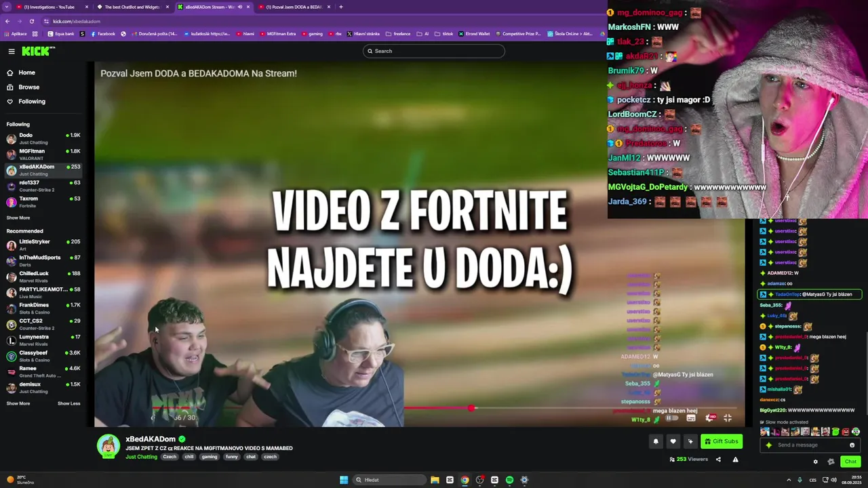The width and height of the screenshot is (868, 488).
Task: Click the taskbar Hledat search box
Action: coord(390,480)
